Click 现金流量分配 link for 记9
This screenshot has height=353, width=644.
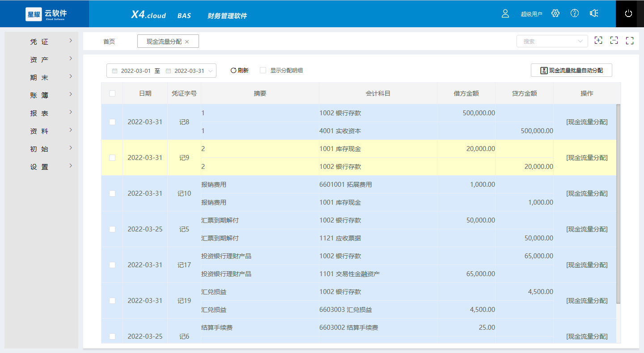(x=587, y=158)
